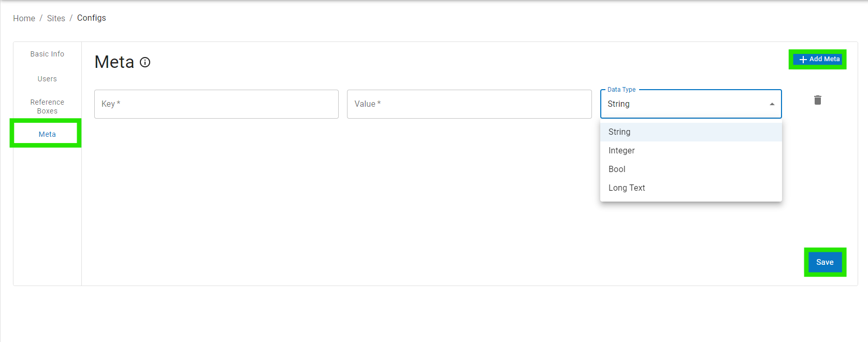Collapse the Data Type dropdown arrow

pos(772,104)
